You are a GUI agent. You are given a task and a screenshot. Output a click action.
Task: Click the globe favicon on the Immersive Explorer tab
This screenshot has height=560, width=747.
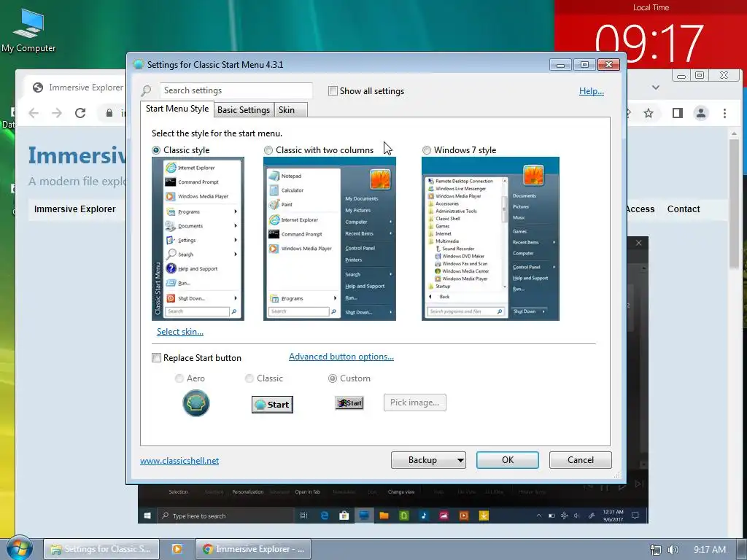(38, 87)
